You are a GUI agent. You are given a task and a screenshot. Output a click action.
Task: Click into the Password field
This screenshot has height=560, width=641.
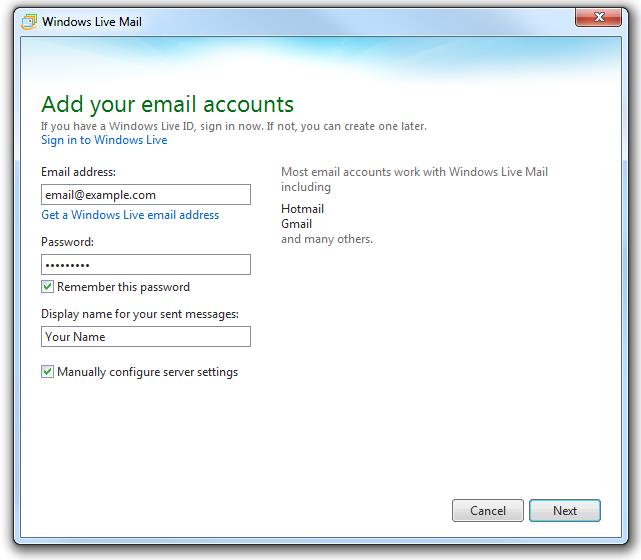tap(146, 264)
